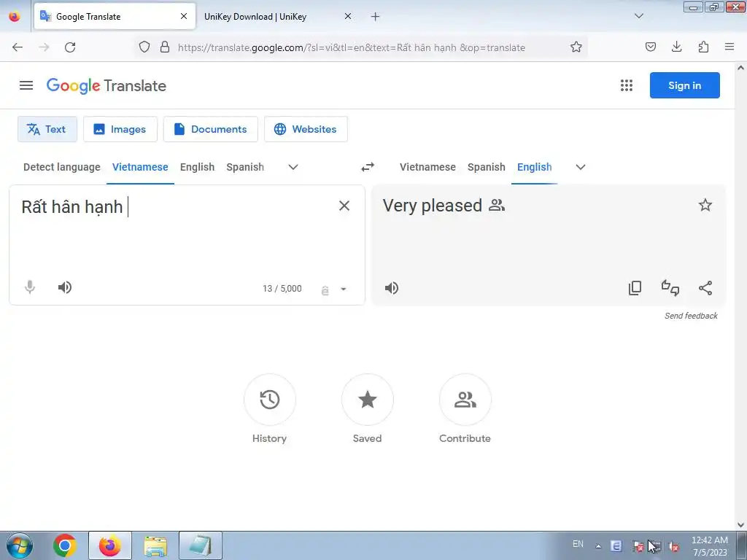Select Vietnamese as target language
Image resolution: width=747 pixels, height=560 pixels.
point(427,167)
